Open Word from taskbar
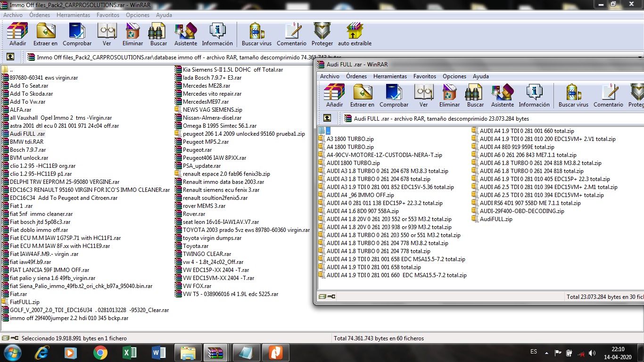The width and height of the screenshot is (644, 362). click(x=158, y=353)
